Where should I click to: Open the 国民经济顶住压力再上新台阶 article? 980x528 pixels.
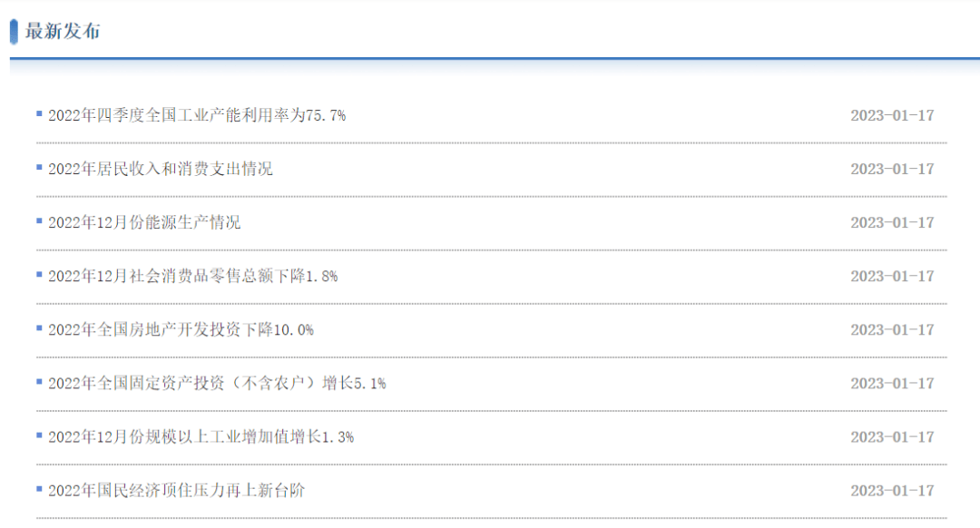[177, 491]
